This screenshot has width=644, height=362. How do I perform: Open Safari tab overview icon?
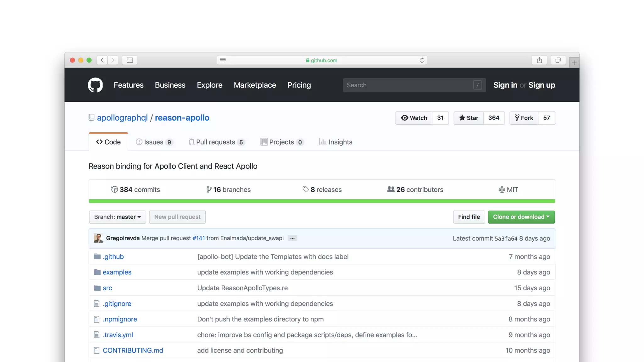tap(558, 60)
